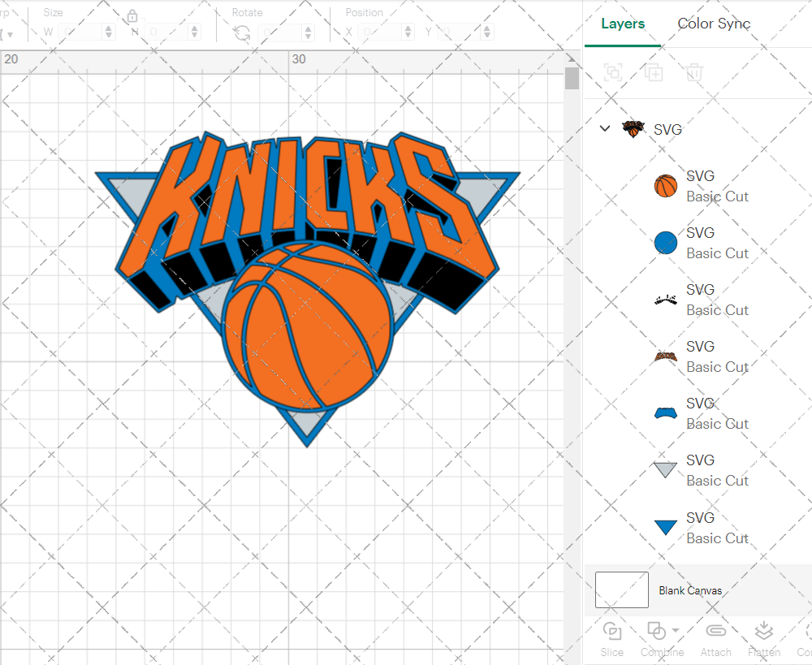The image size is (812, 665).
Task: Click the Group layers icon
Action: (x=614, y=72)
